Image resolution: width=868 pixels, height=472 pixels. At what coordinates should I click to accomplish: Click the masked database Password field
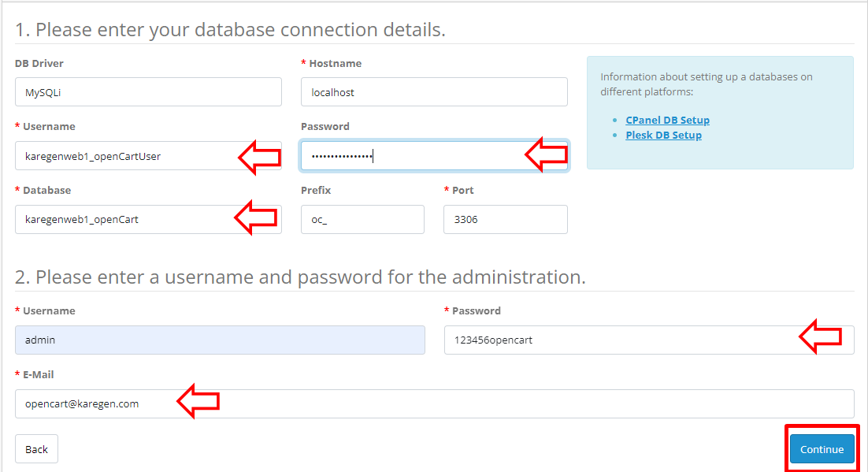434,156
